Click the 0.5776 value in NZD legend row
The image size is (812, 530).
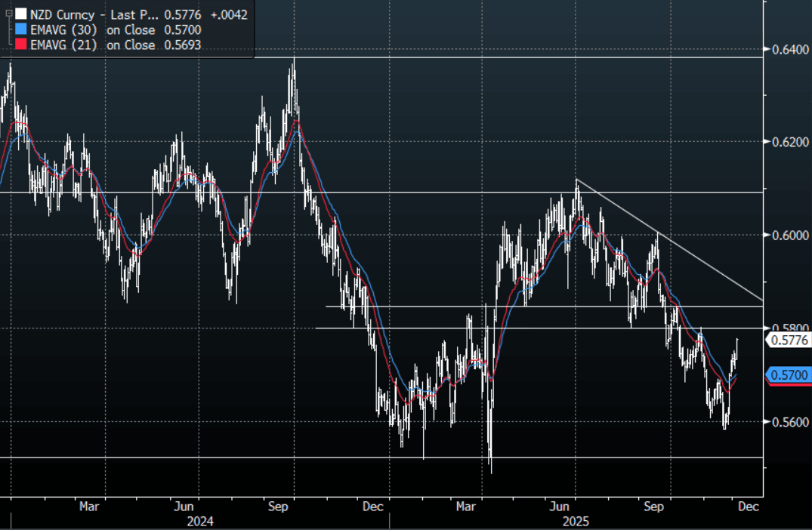183,14
